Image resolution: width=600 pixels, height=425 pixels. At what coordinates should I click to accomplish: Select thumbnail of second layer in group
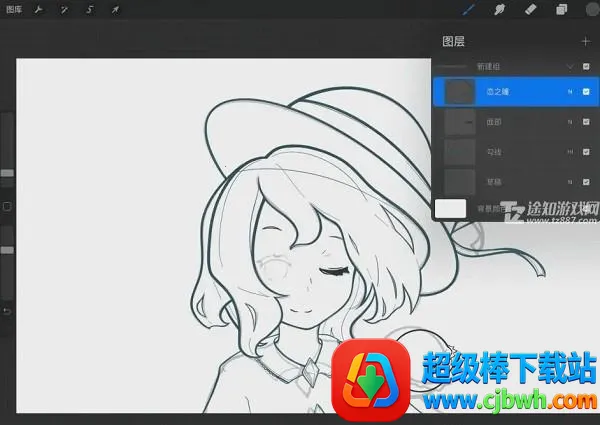(460, 122)
